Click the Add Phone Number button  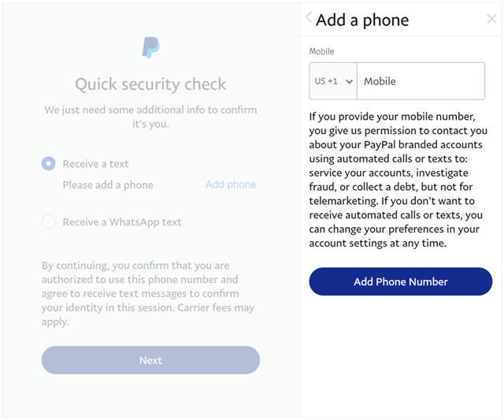pos(401,281)
